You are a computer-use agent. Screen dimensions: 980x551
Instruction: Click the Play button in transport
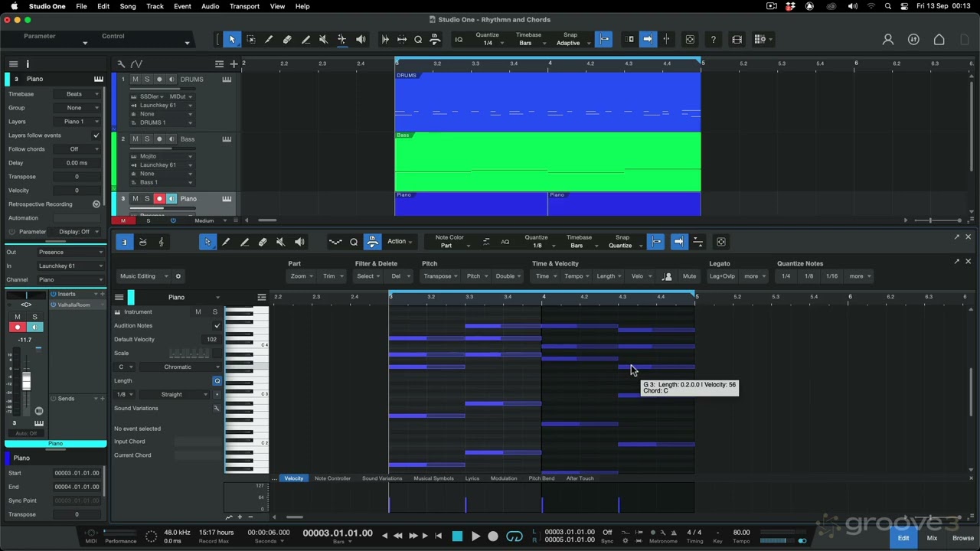(x=475, y=536)
